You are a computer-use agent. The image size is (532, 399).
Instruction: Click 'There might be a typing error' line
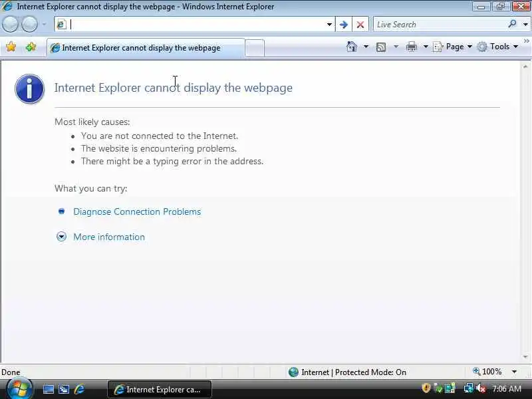click(x=172, y=161)
